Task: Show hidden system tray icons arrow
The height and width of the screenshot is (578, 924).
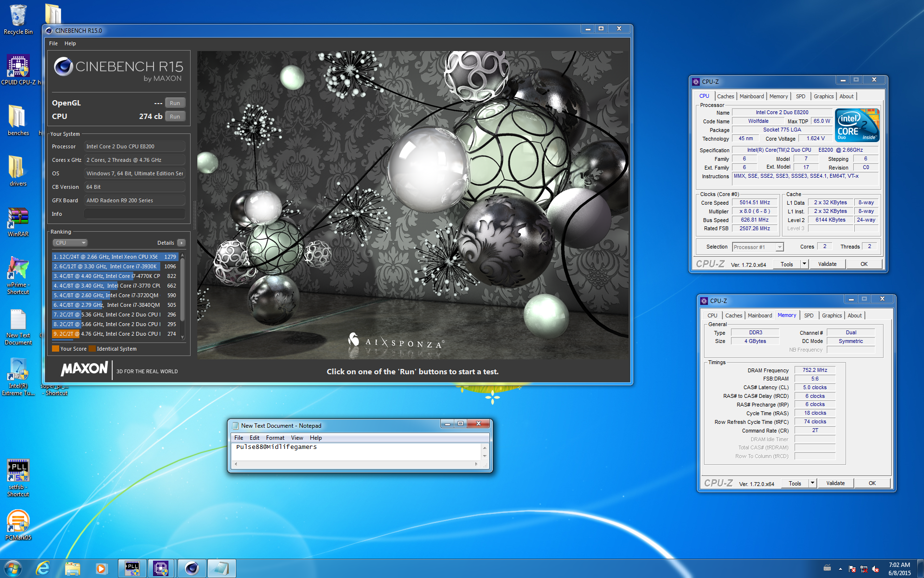Action: pos(840,569)
